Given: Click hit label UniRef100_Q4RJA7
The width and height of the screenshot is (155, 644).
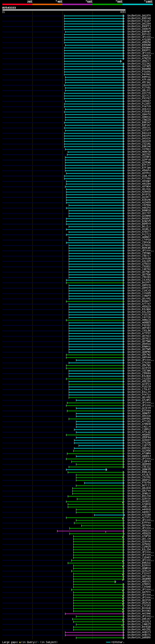Looking at the screenshot, I should pos(139,619).
